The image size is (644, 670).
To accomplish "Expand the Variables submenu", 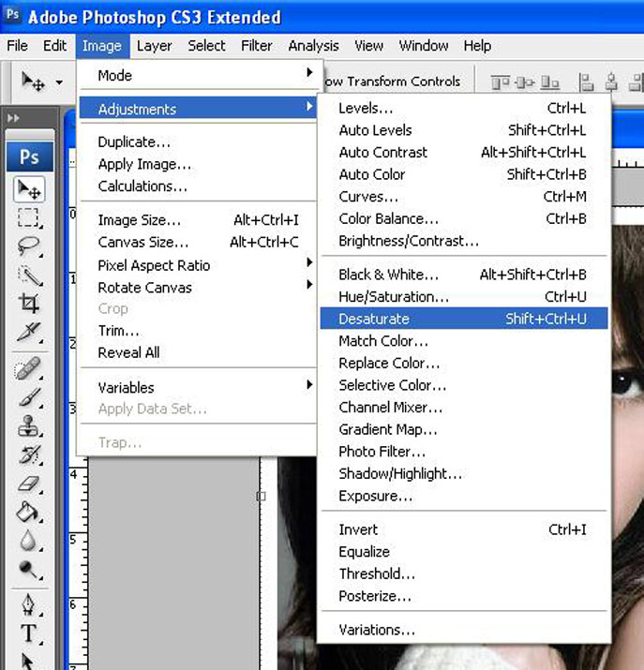I will click(198, 387).
